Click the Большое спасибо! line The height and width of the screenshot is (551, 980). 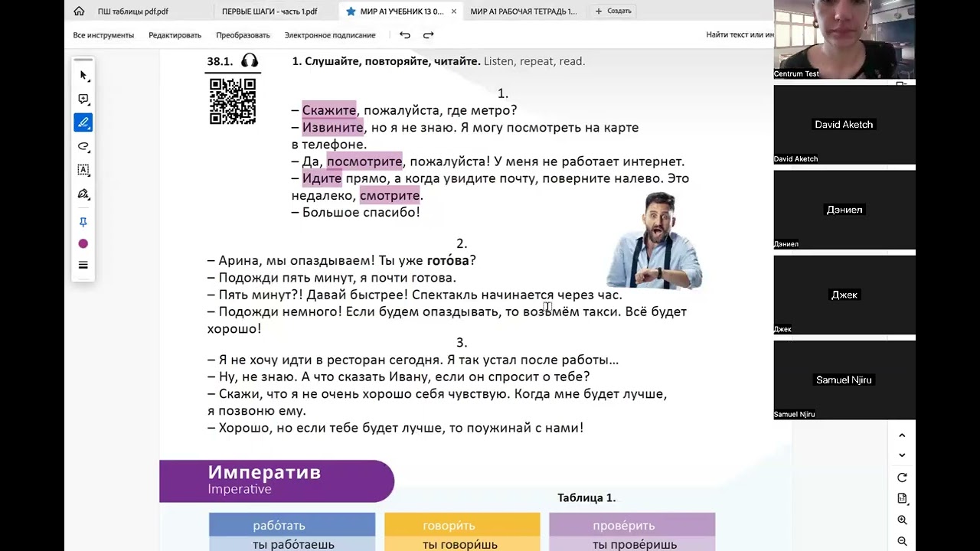tap(356, 212)
